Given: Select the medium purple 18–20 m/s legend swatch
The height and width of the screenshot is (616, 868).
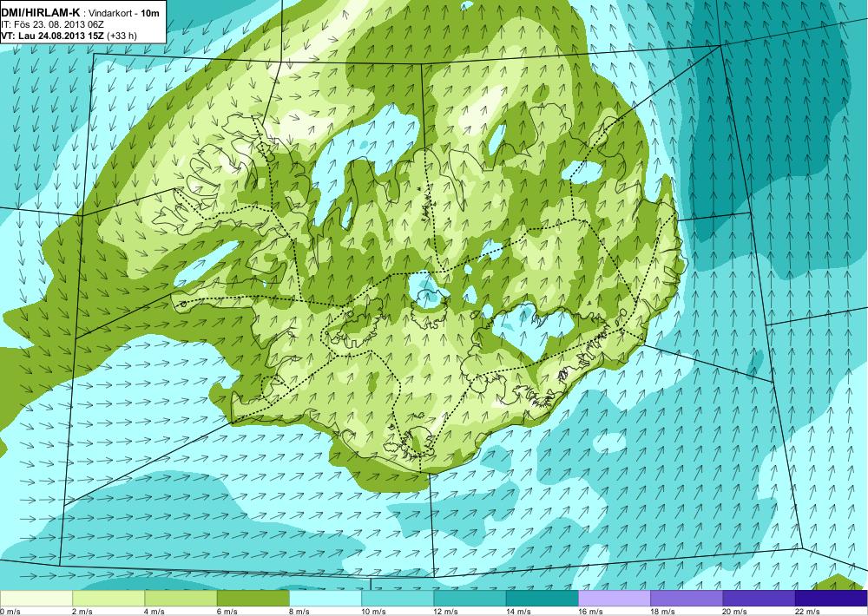Looking at the screenshot, I should pyautogui.click(x=687, y=599).
